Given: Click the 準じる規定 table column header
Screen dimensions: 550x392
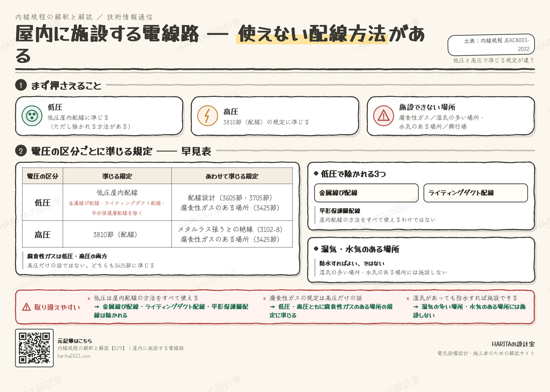Looking at the screenshot, I should (117, 176).
